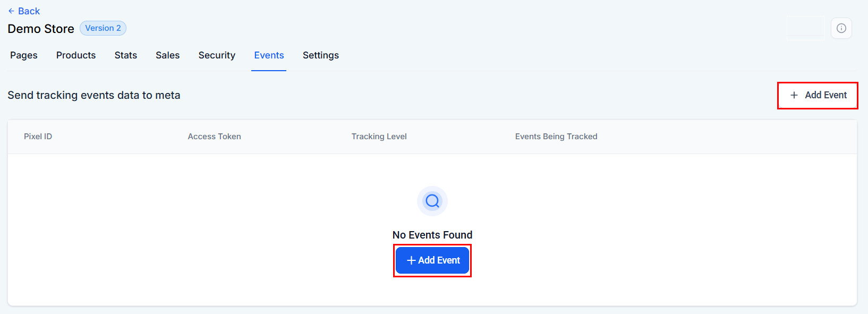This screenshot has width=868, height=314.
Task: Select the Events tab
Action: click(269, 55)
